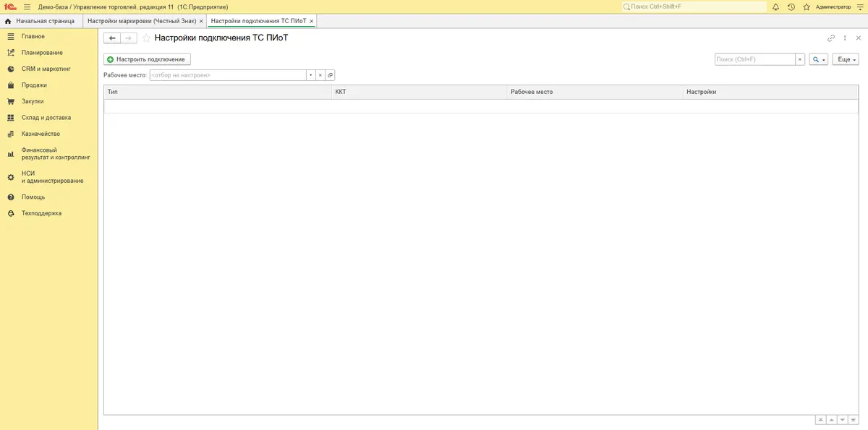This screenshot has width=868, height=430.
Task: Move down one row in list
Action: pyautogui.click(x=842, y=420)
